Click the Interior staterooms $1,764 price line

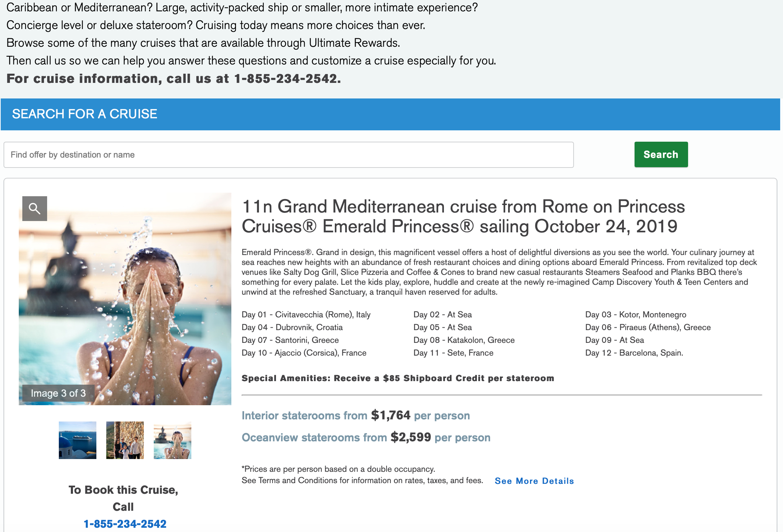[356, 415]
